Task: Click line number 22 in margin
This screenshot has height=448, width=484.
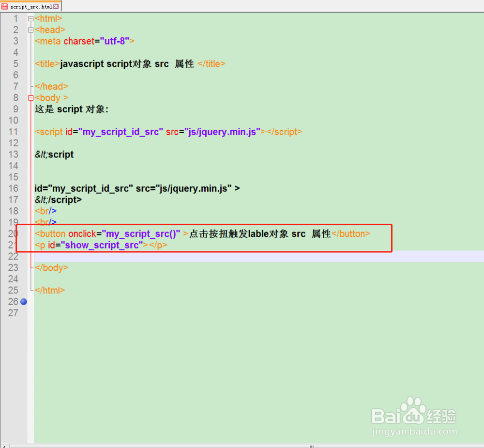Action: [x=13, y=256]
